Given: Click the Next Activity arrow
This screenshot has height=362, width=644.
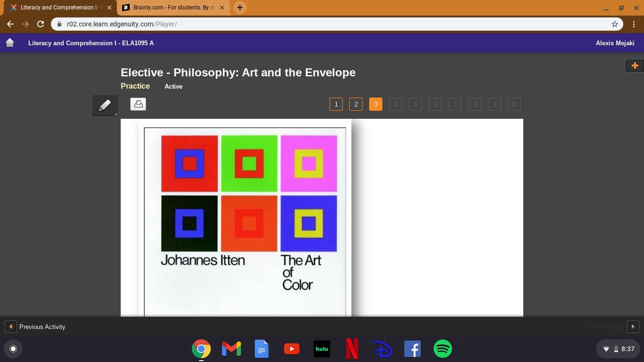Looking at the screenshot, I should 633,327.
